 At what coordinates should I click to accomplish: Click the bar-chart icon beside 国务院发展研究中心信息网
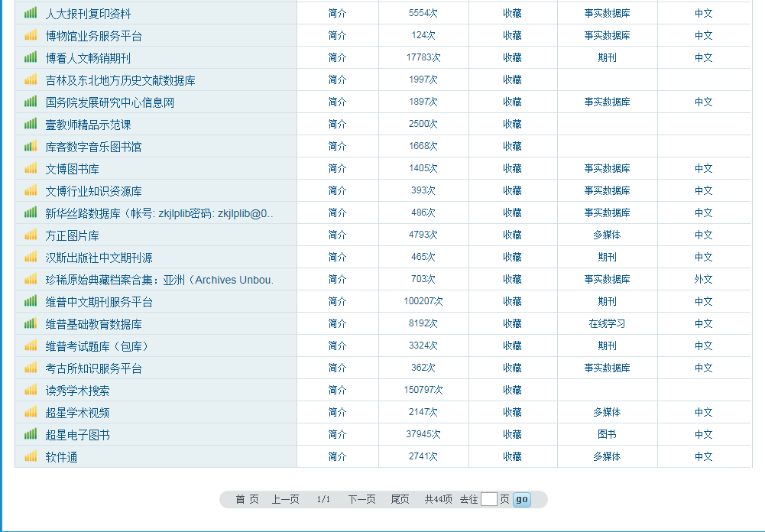coord(31,102)
